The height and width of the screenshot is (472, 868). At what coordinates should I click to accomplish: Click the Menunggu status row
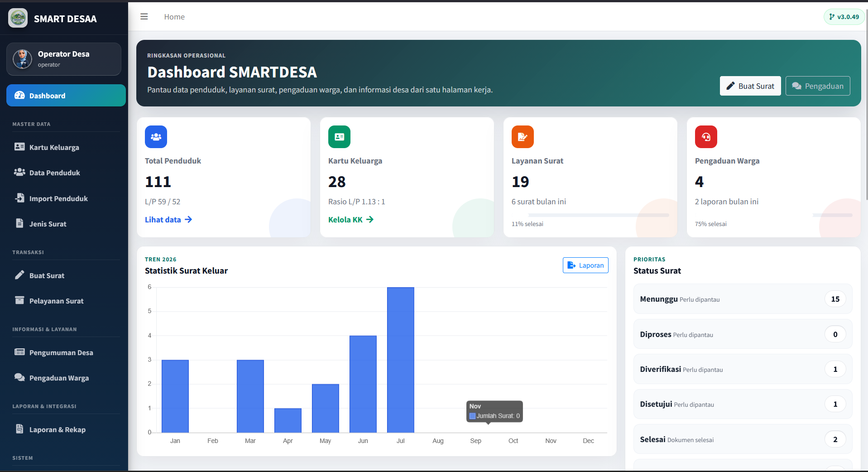click(x=743, y=299)
